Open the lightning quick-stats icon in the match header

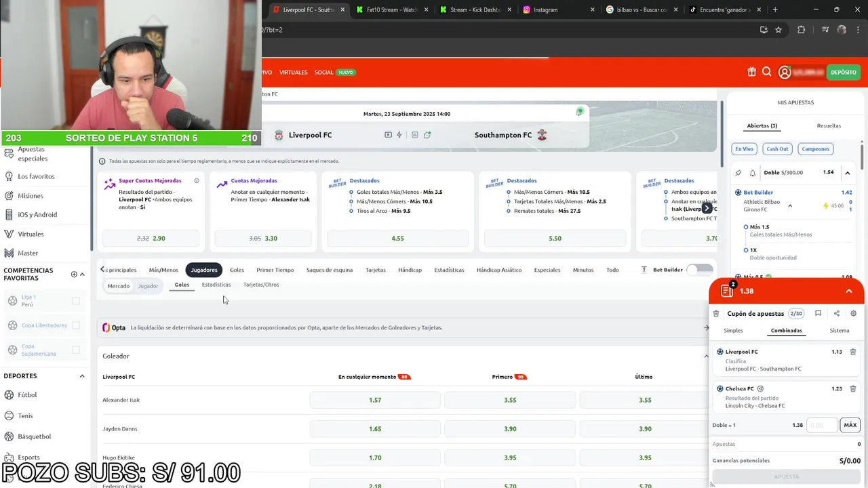point(399,135)
